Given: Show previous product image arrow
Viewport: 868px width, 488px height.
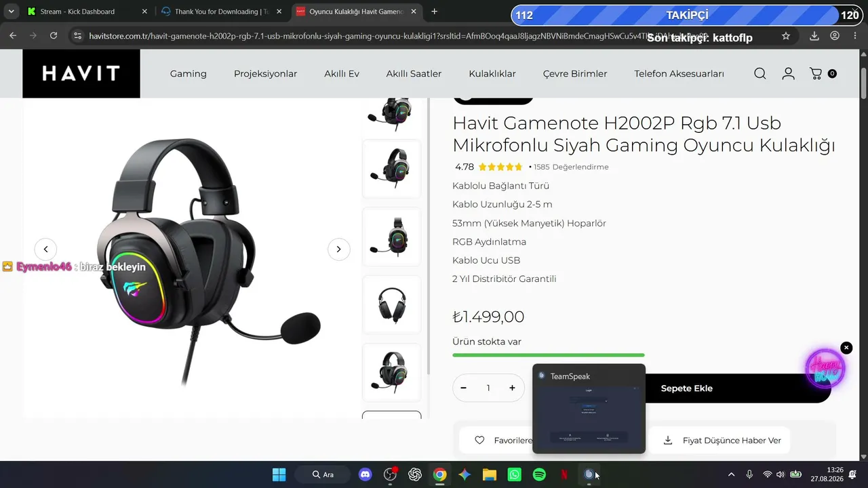Looking at the screenshot, I should [x=45, y=249].
